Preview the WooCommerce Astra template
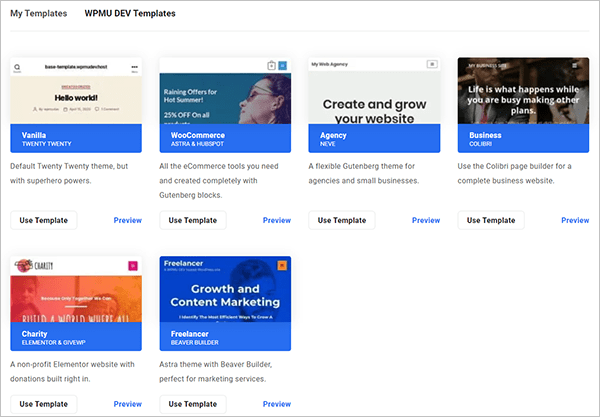The image size is (600, 417). pos(277,220)
